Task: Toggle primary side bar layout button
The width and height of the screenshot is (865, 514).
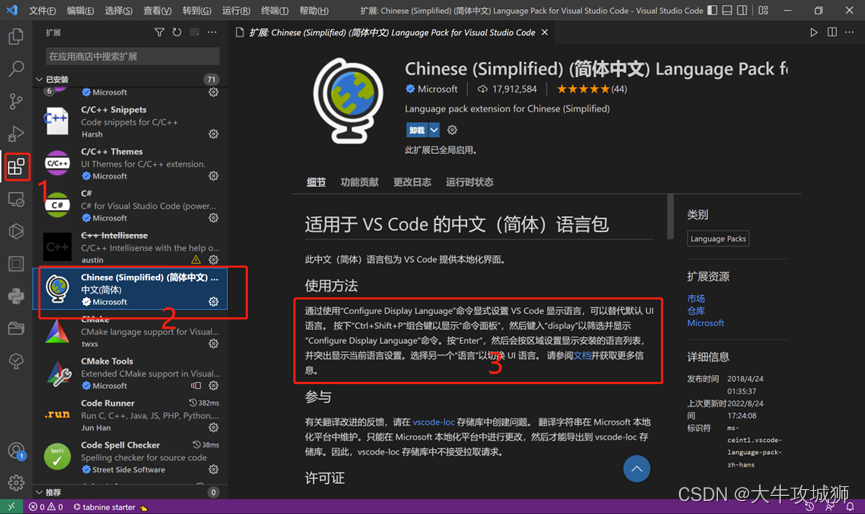Action: click(712, 10)
